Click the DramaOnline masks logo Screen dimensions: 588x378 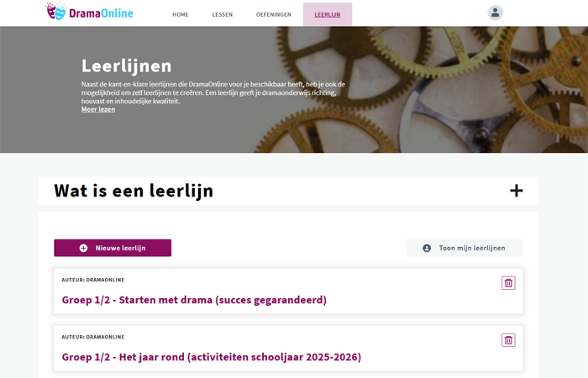pyautogui.click(x=89, y=12)
